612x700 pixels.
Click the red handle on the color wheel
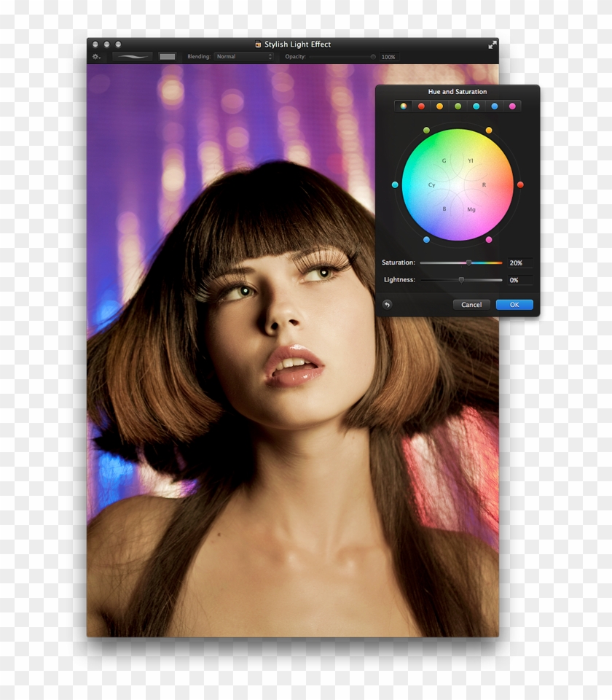(520, 185)
